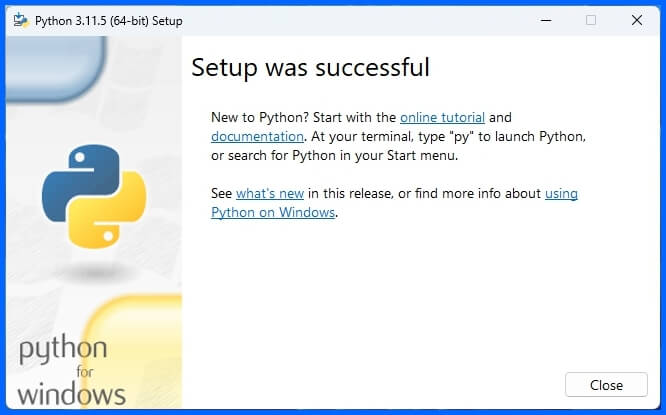Click the greyed-out maximize button
Viewport: 666px width, 415px height.
591,20
